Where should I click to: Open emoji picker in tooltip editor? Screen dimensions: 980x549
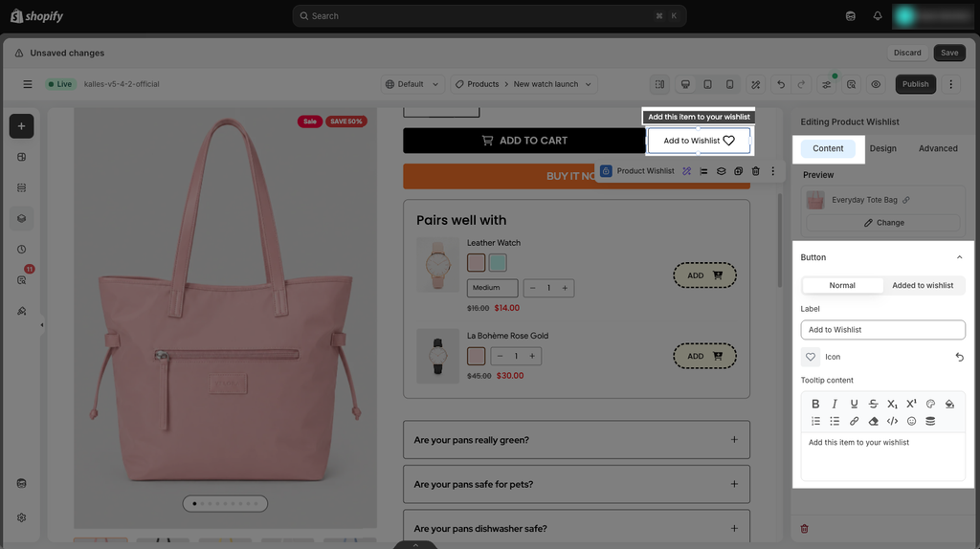click(911, 421)
